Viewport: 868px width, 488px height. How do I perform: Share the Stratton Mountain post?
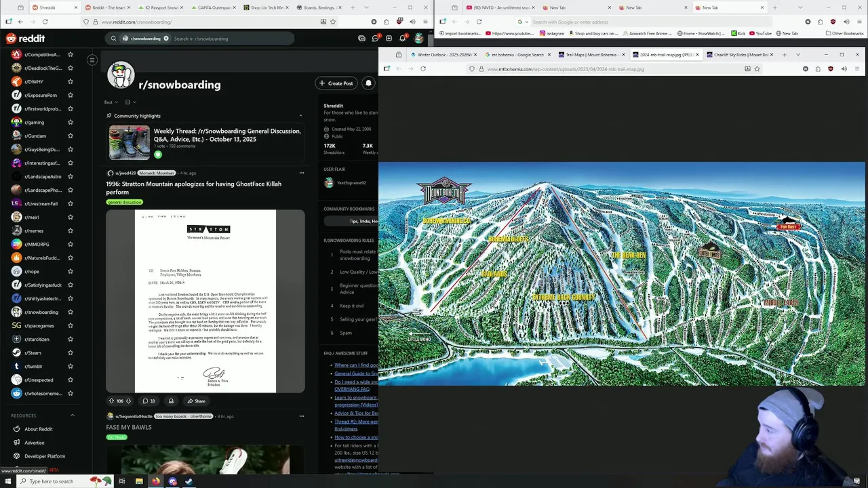pos(196,401)
